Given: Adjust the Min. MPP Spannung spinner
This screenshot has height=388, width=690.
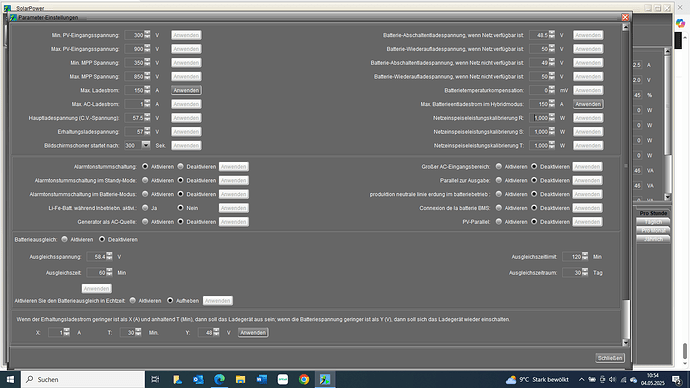Looking at the screenshot, I should 147,62.
